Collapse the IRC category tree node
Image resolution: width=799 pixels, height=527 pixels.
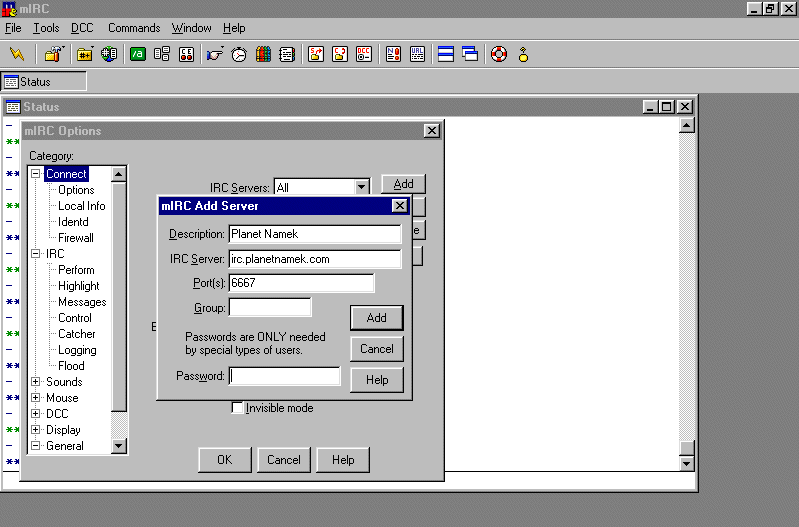tap(36, 253)
